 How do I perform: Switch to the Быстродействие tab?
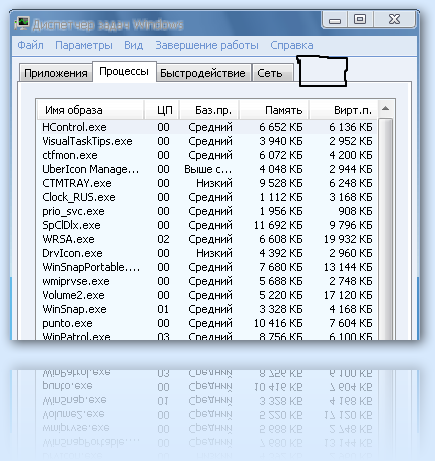[x=203, y=73]
